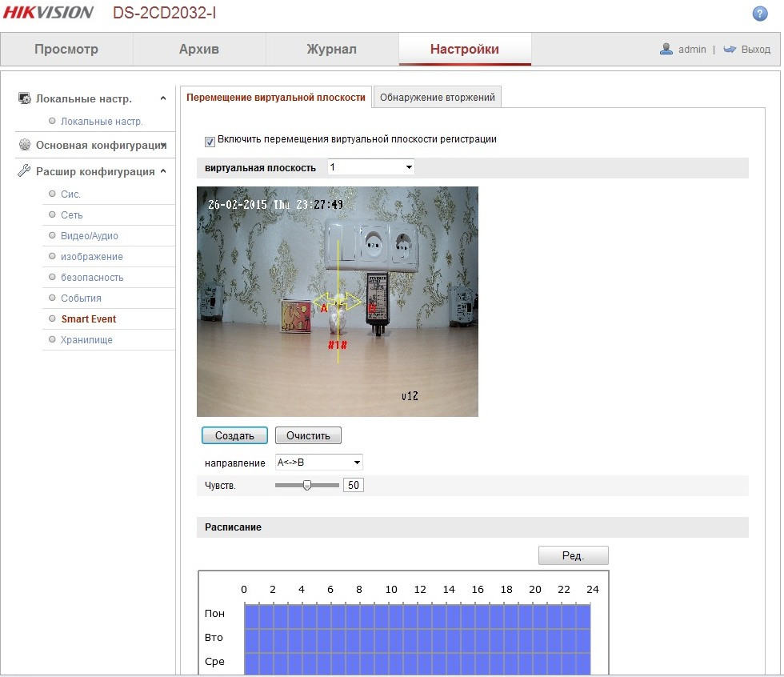Click the logout arrow icon beside Выход
The height and width of the screenshot is (677, 784).
point(729,49)
